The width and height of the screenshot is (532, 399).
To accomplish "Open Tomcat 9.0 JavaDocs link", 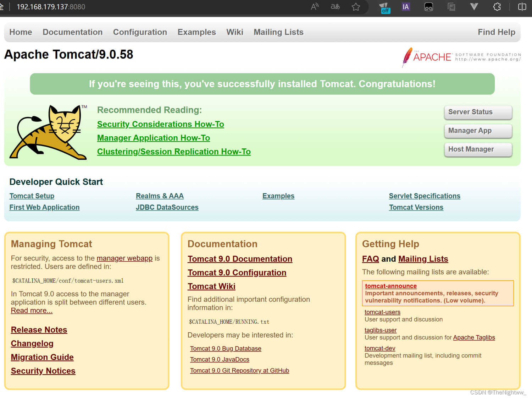I will click(x=220, y=360).
